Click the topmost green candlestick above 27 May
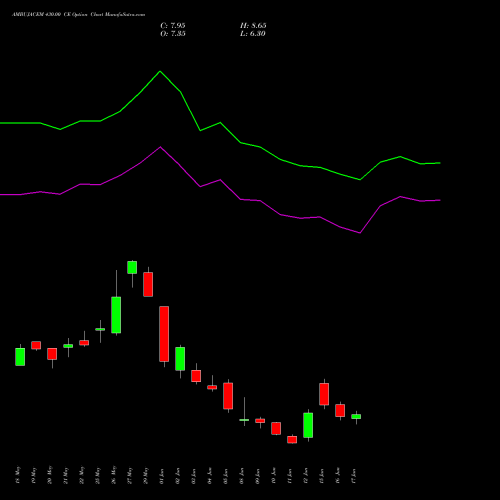The height and width of the screenshot is (500, 500). 132,267
